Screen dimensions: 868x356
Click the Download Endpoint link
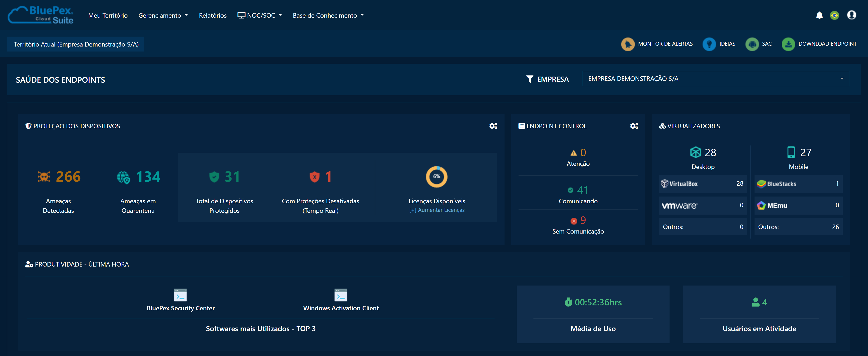pyautogui.click(x=827, y=44)
